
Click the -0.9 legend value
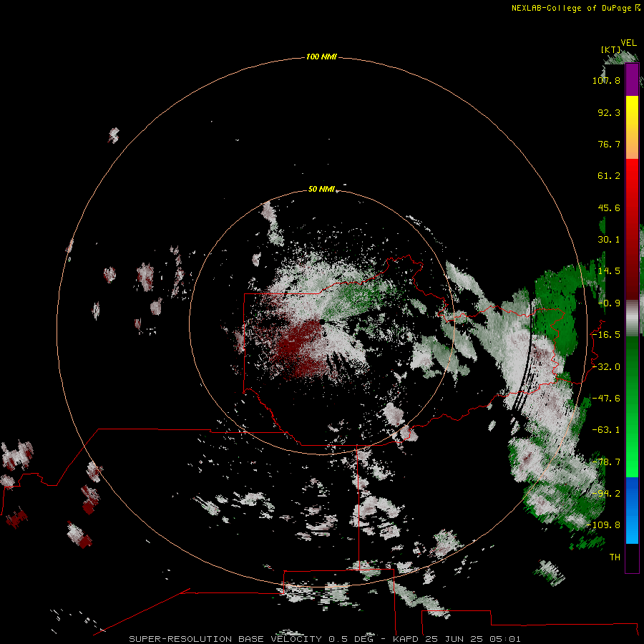(x=609, y=303)
